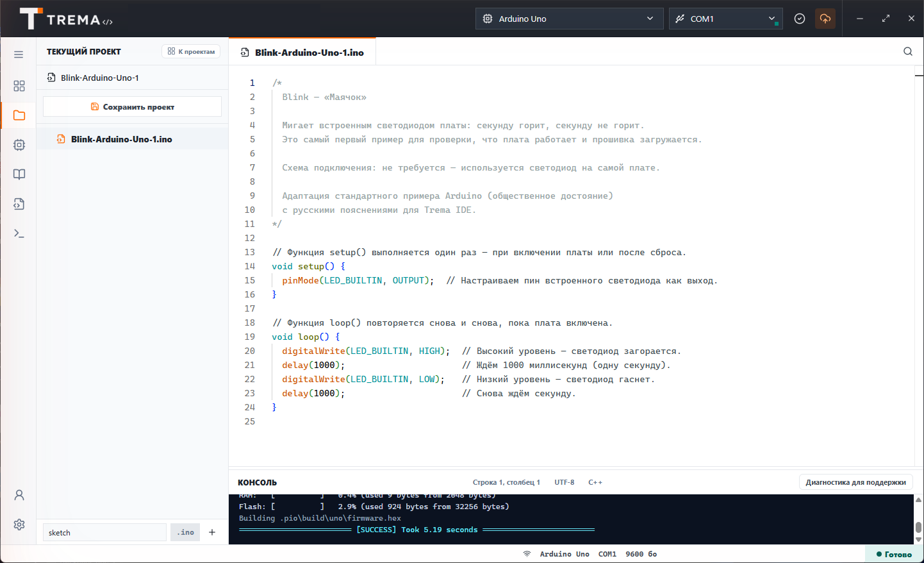Click line number 25 in the gutter
The height and width of the screenshot is (563, 924).
click(x=250, y=421)
